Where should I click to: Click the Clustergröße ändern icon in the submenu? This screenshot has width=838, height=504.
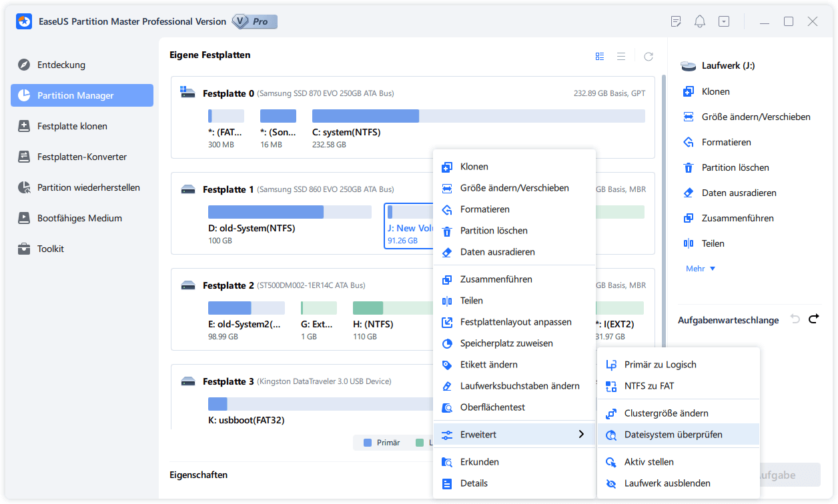610,413
